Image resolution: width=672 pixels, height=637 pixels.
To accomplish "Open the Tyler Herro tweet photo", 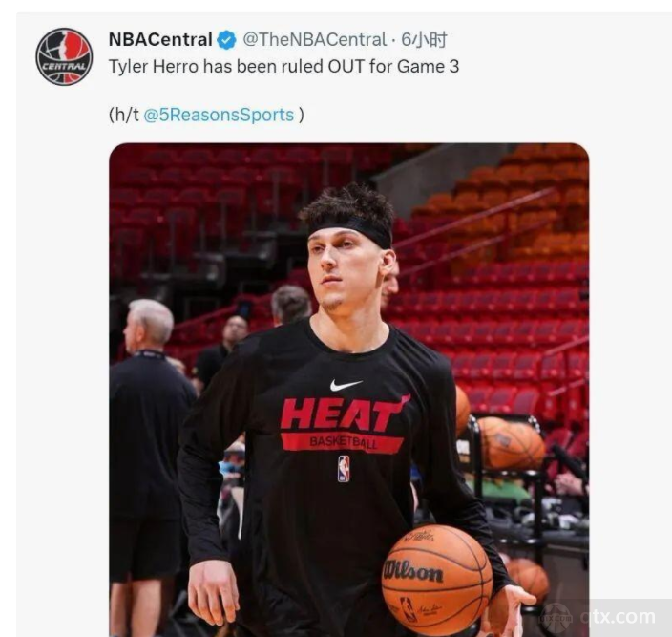I will (x=348, y=390).
